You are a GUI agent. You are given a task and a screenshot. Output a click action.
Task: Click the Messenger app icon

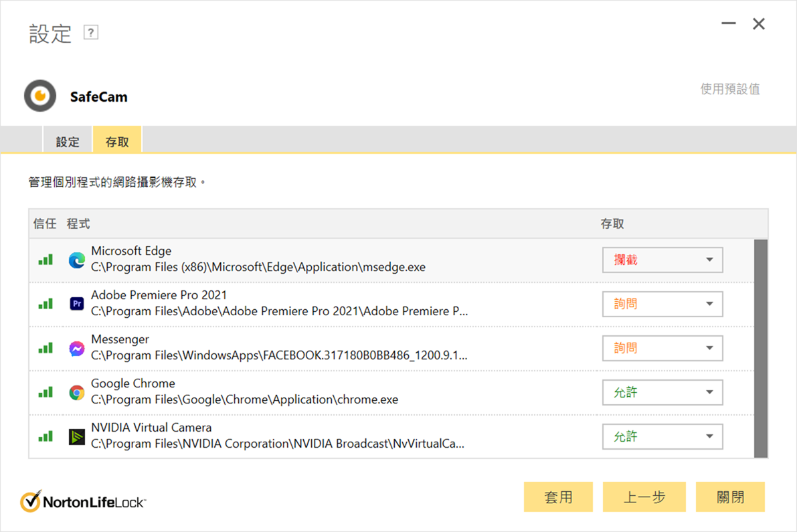tap(77, 348)
